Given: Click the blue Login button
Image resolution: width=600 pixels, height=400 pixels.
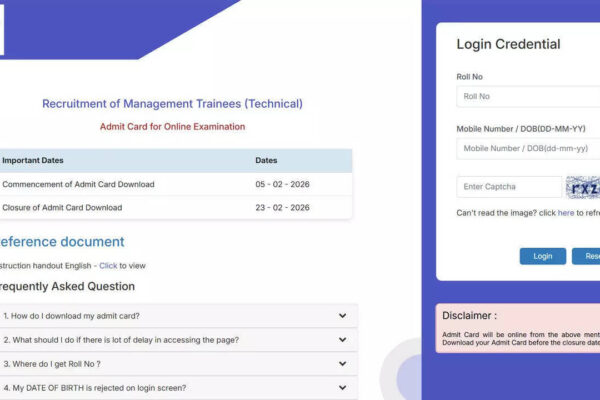Looking at the screenshot, I should coord(543,256).
